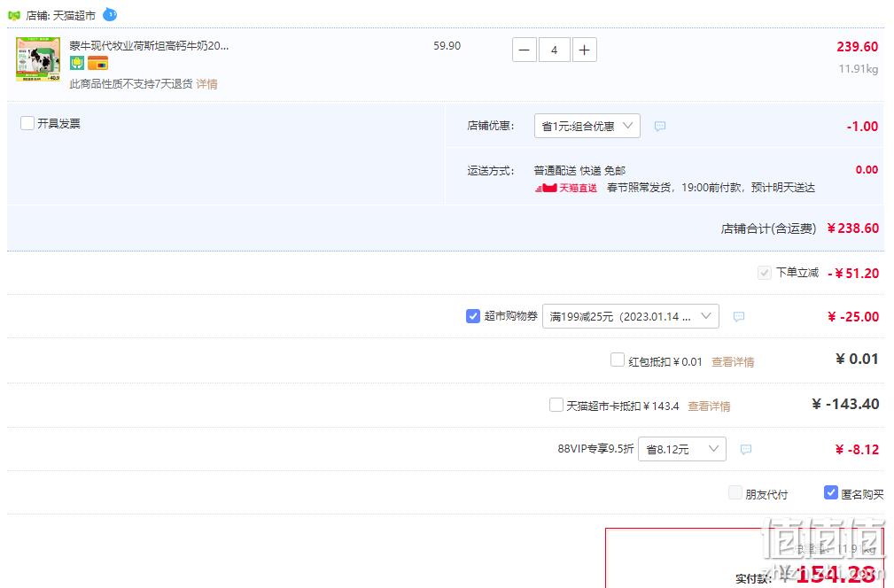The width and height of the screenshot is (894, 588).
Task: Open the 88VIP 省8.12元 dropdown
Action: click(x=682, y=449)
